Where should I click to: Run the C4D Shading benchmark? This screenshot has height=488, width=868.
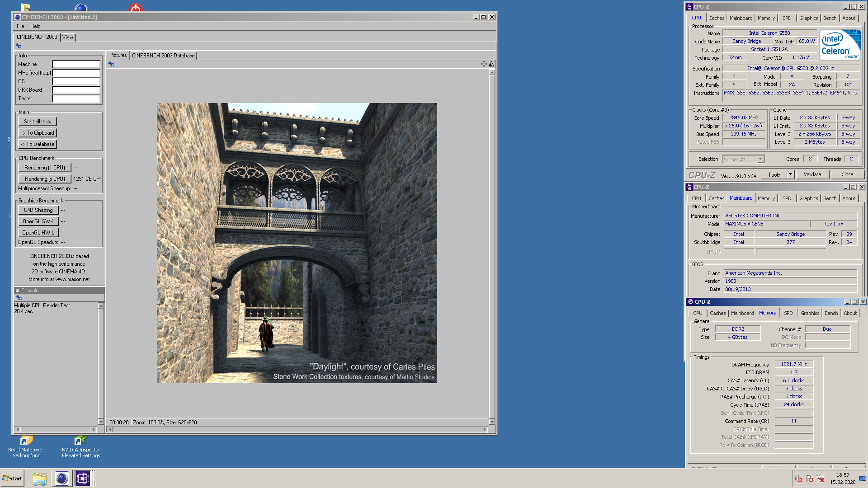point(38,210)
